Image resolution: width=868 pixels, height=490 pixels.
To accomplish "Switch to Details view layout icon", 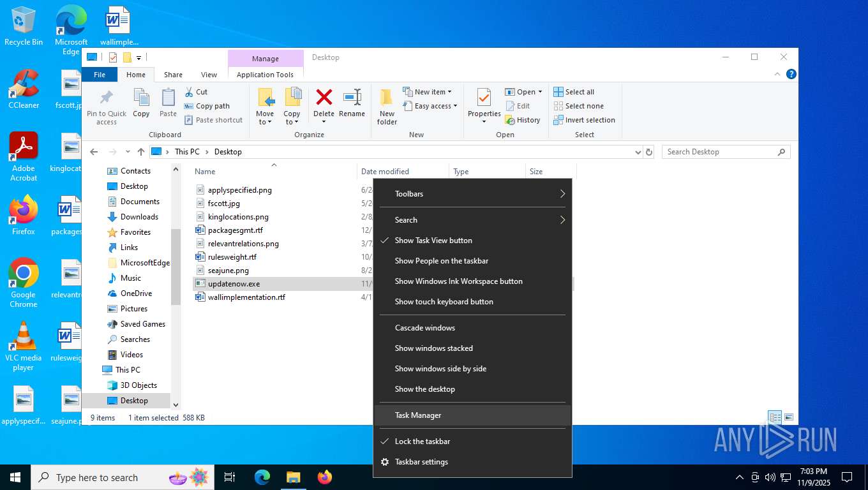I will pyautogui.click(x=775, y=417).
